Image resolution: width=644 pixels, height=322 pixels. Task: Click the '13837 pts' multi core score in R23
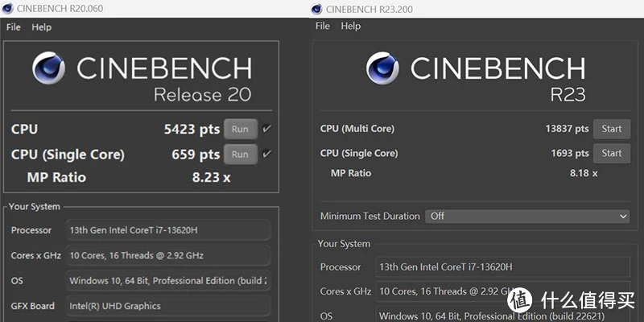(567, 129)
